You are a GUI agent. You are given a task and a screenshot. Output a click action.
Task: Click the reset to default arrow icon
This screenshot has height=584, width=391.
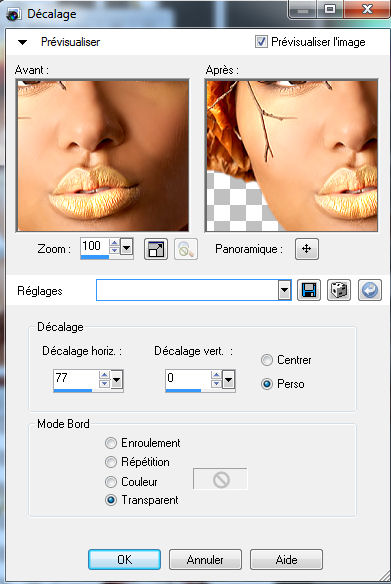click(x=370, y=290)
